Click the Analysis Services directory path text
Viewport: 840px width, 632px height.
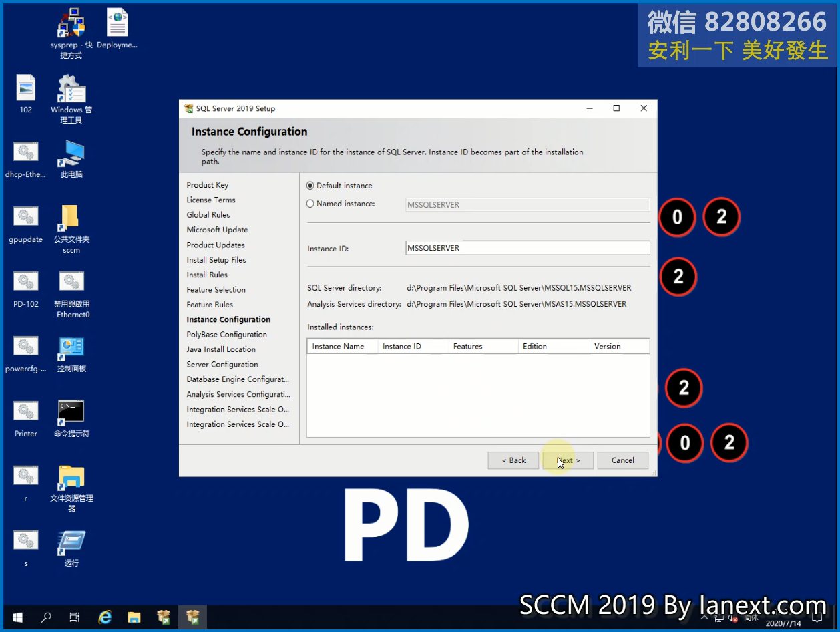point(517,304)
